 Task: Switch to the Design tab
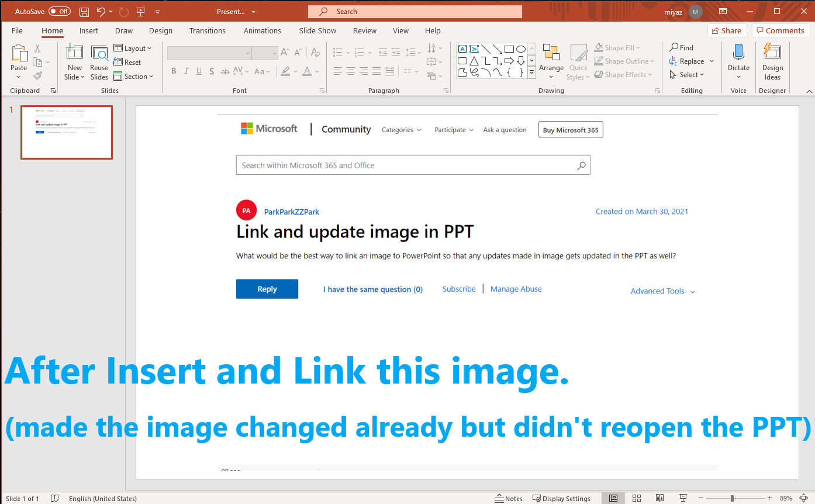click(x=161, y=31)
